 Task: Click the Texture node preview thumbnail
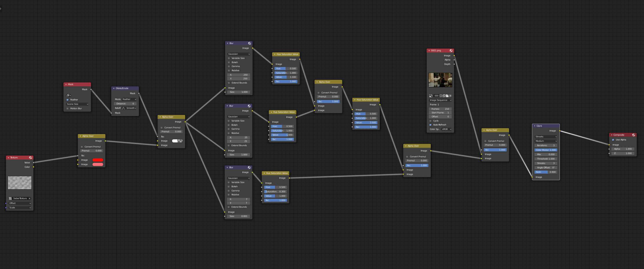(20, 183)
